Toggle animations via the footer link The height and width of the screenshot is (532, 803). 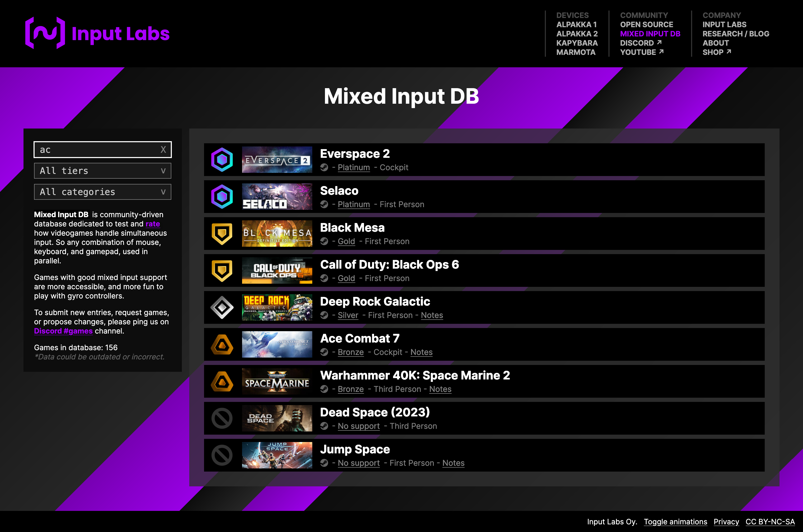tap(676, 522)
